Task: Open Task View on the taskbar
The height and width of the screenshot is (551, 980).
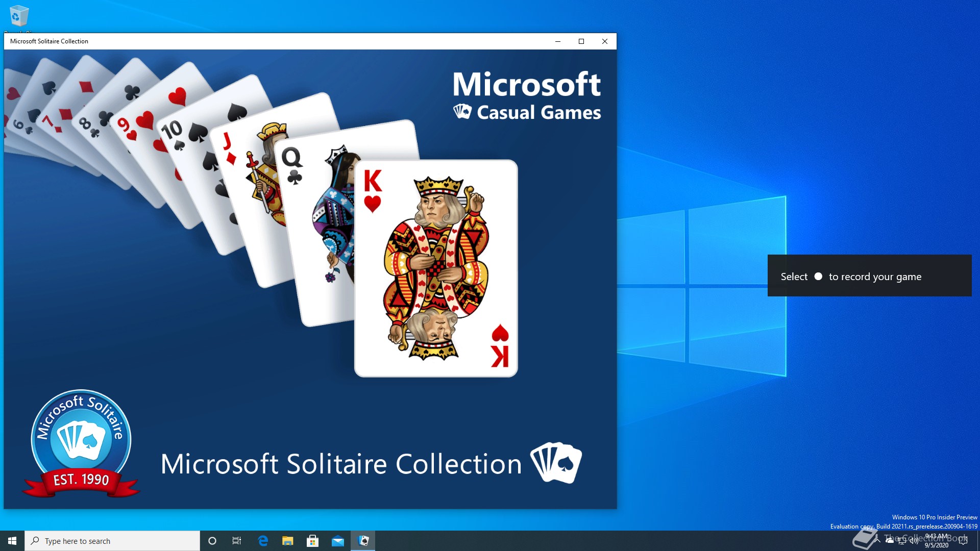Action: (237, 541)
